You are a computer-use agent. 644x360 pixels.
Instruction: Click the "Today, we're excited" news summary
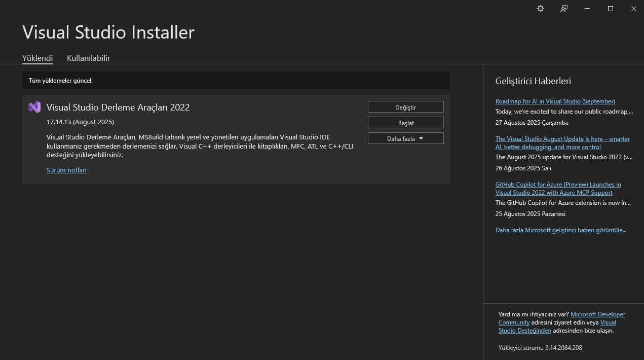coord(564,112)
